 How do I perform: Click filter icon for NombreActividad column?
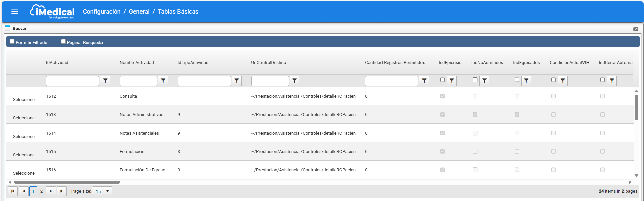[163, 81]
